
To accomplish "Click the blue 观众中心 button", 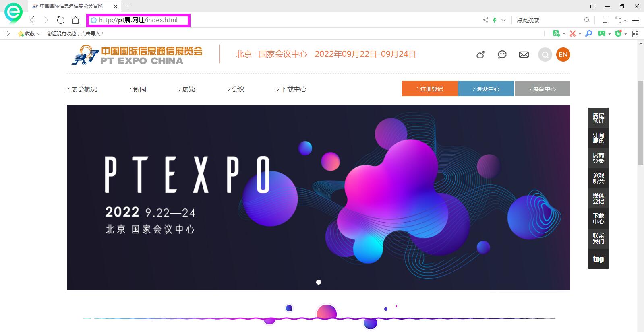I will point(486,89).
